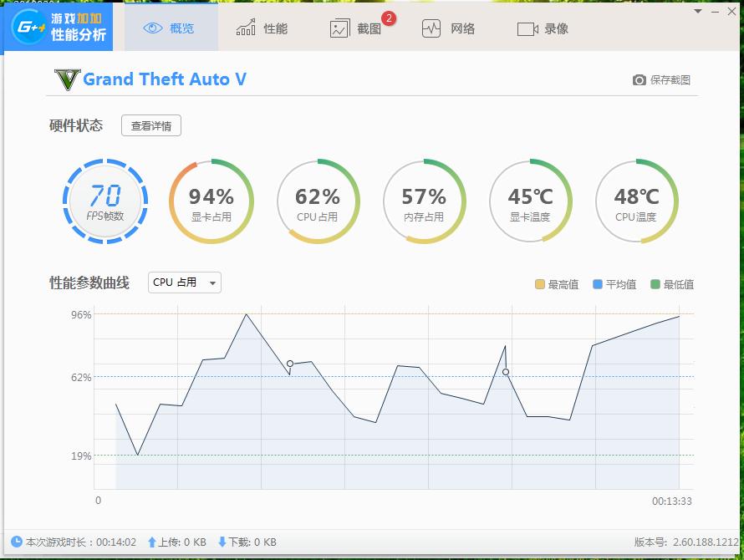Click the FPS帧数 gauge showing 70

pos(105,201)
